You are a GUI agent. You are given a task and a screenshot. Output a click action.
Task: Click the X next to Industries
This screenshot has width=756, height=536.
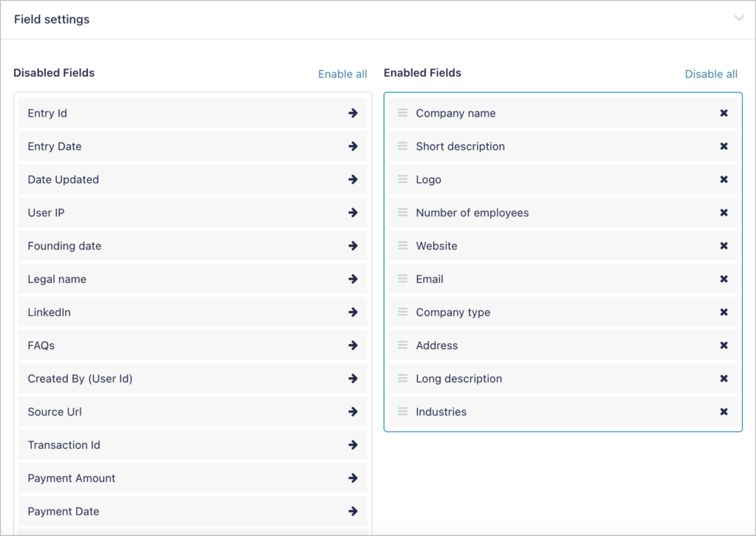[724, 411]
